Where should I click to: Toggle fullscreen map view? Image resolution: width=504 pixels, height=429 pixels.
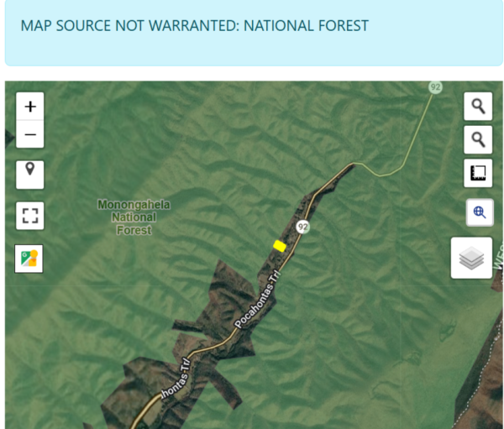click(30, 216)
